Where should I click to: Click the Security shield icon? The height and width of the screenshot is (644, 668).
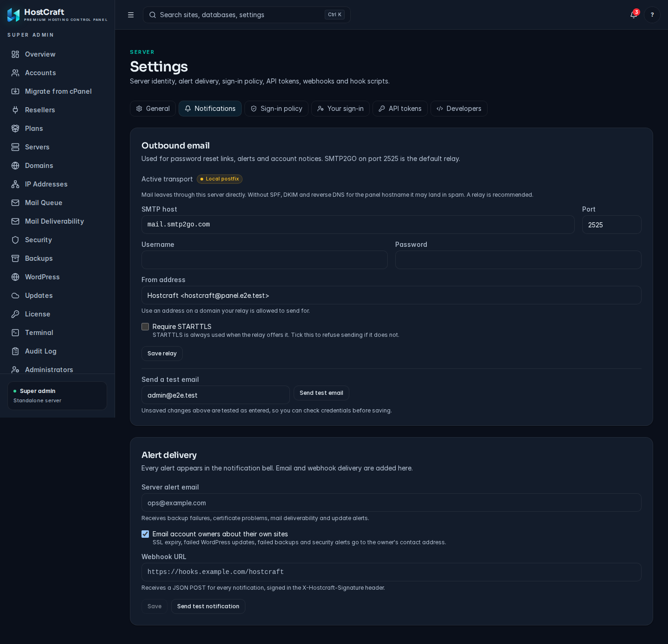[x=15, y=240]
